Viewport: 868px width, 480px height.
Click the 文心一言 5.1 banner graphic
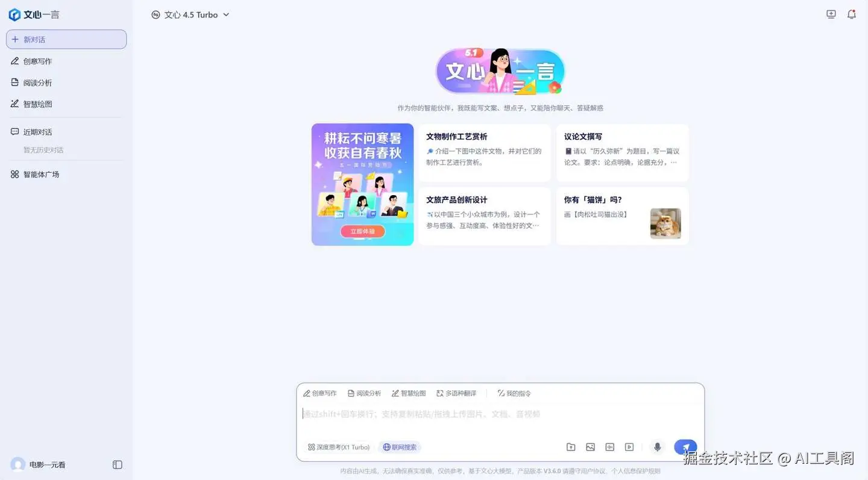[500, 71]
